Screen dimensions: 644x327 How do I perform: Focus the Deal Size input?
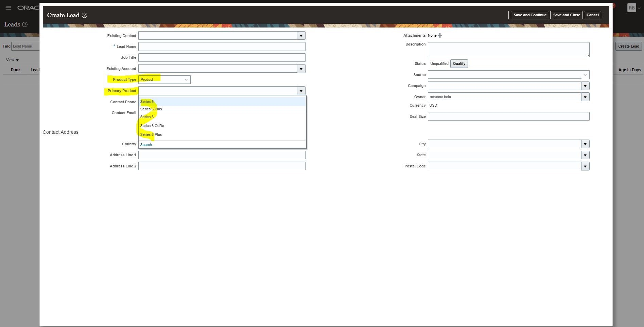coord(508,116)
